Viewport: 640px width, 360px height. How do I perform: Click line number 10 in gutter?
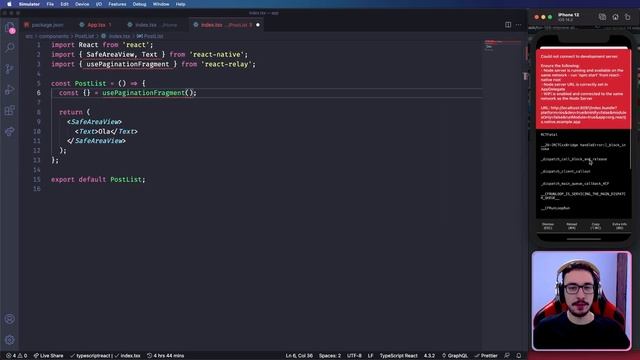37,131
